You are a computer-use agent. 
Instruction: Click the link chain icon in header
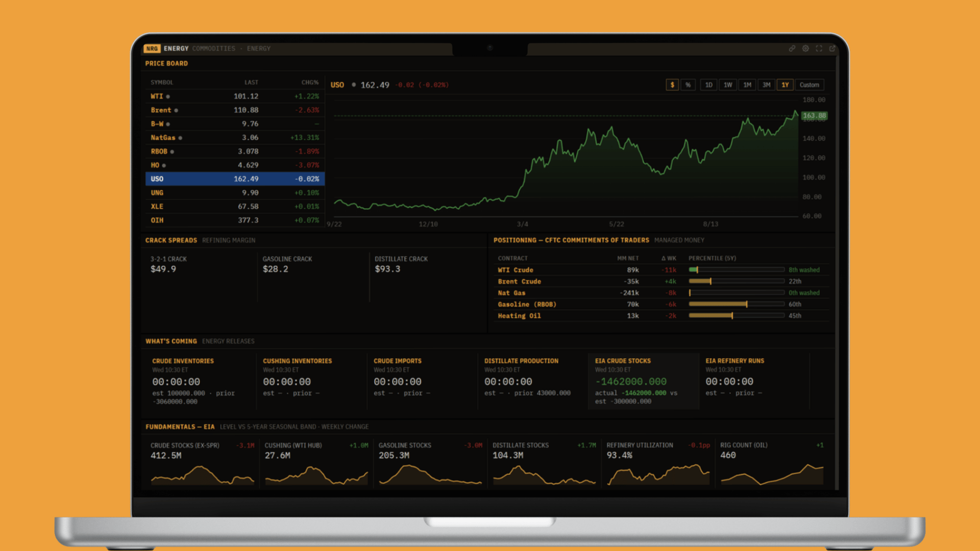(x=792, y=48)
